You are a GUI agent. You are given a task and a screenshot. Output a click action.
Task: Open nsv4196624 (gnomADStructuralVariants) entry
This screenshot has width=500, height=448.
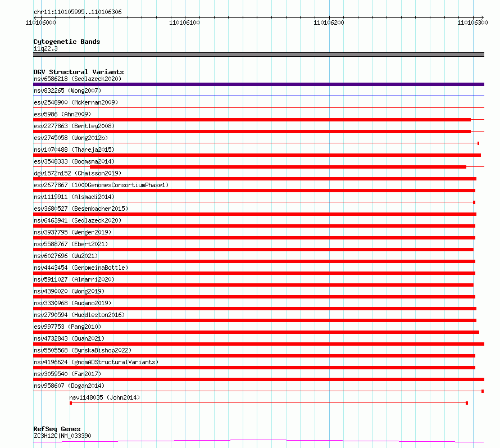[96, 362]
